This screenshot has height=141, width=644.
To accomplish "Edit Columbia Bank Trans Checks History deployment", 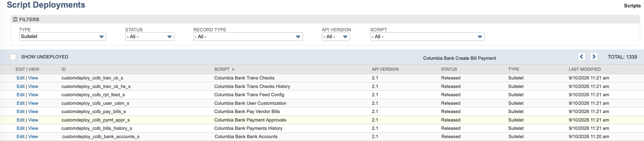I will (x=20, y=86).
